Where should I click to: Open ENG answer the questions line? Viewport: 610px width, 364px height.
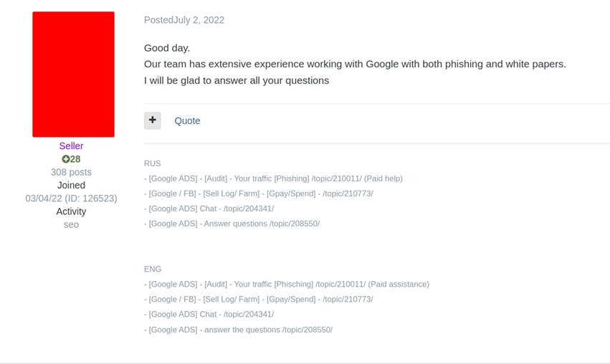[x=238, y=330]
